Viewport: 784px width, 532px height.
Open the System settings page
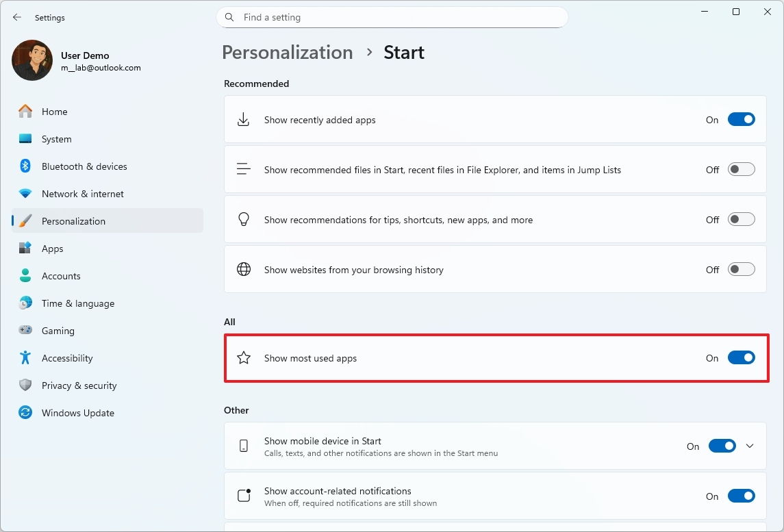pyautogui.click(x=56, y=139)
